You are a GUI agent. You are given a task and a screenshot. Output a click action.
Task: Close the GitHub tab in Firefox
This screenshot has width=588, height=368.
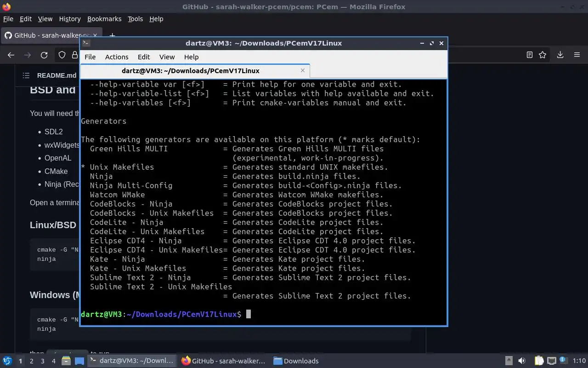pos(96,35)
